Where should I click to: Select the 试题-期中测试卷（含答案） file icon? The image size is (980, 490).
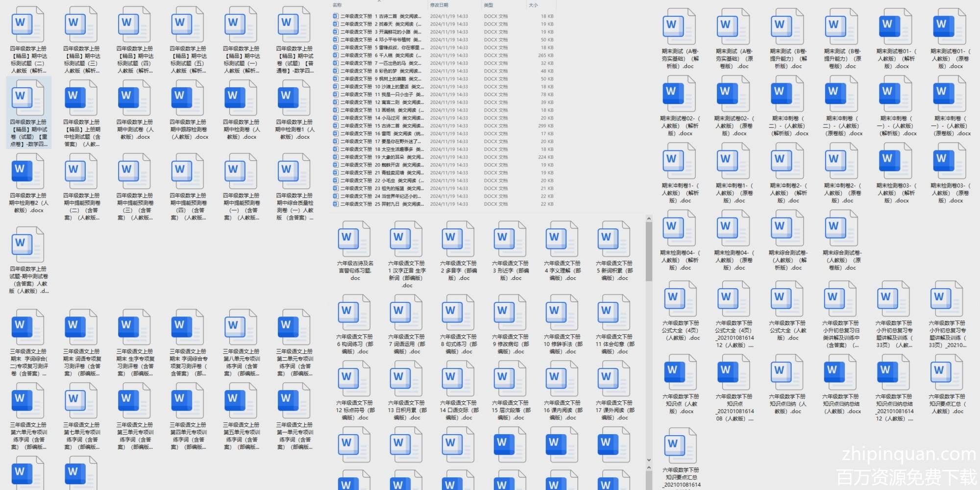coord(28,245)
